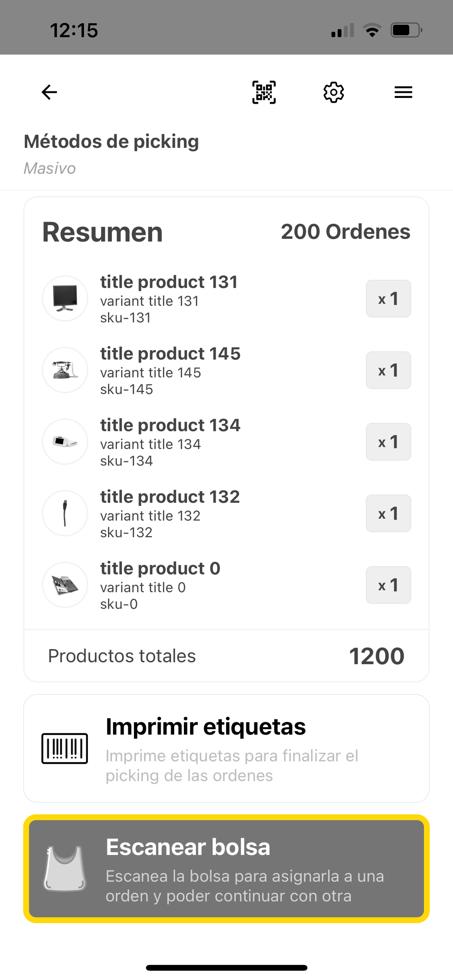Viewport: 453px width, 980px height.
Task: Tap the shopping bag icon
Action: tap(65, 869)
